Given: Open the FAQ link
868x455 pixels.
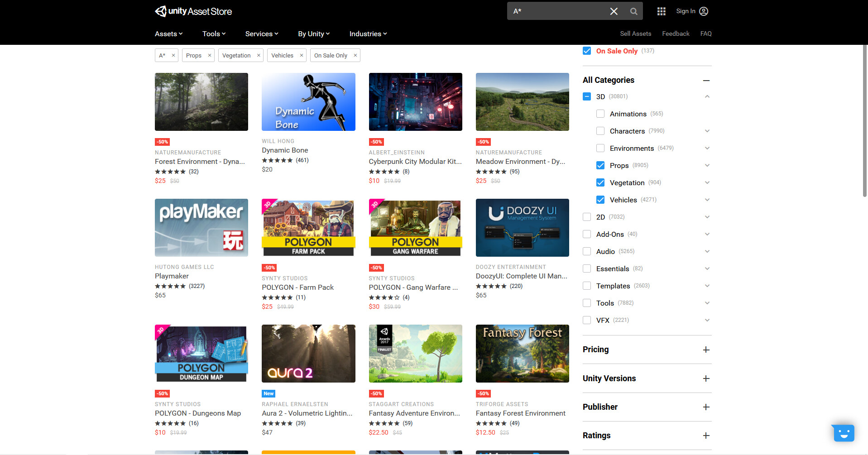Looking at the screenshot, I should click(x=706, y=34).
